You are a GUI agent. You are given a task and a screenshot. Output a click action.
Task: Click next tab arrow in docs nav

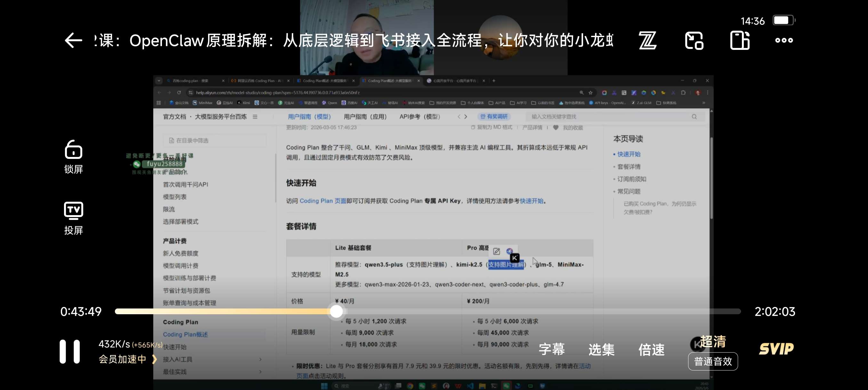[466, 116]
